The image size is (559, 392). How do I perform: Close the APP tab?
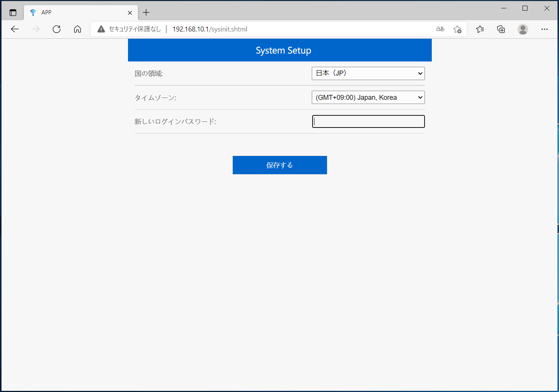pos(130,13)
